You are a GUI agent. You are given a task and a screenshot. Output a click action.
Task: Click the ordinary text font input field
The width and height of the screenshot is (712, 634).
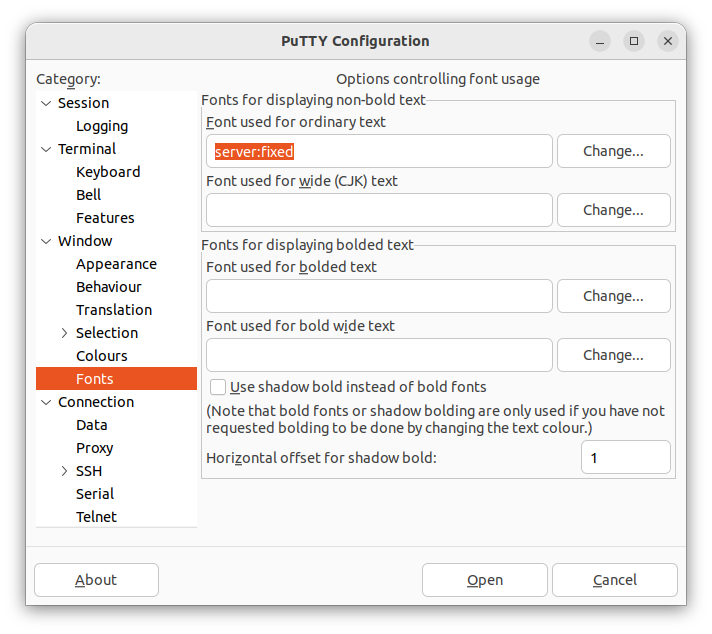pyautogui.click(x=379, y=151)
